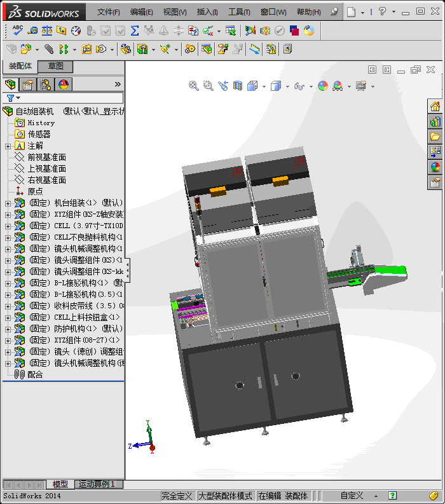Open the Design Library task pane tab
This screenshot has height=504, width=445.
(x=435, y=121)
